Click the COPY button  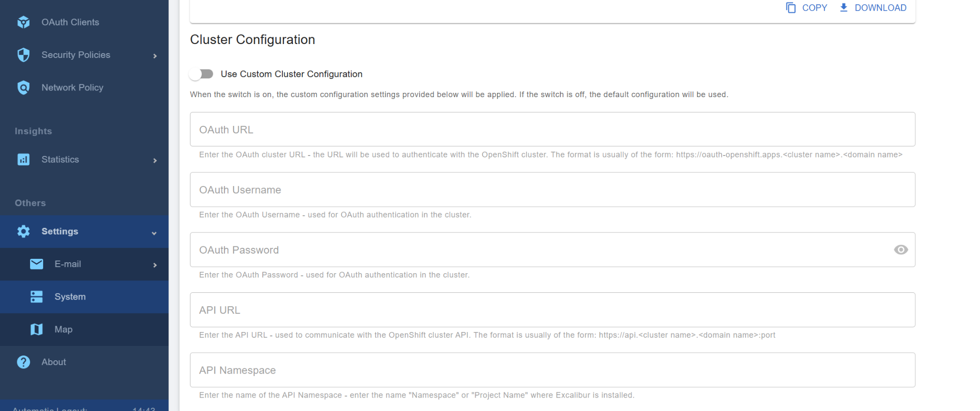pyautogui.click(x=806, y=8)
